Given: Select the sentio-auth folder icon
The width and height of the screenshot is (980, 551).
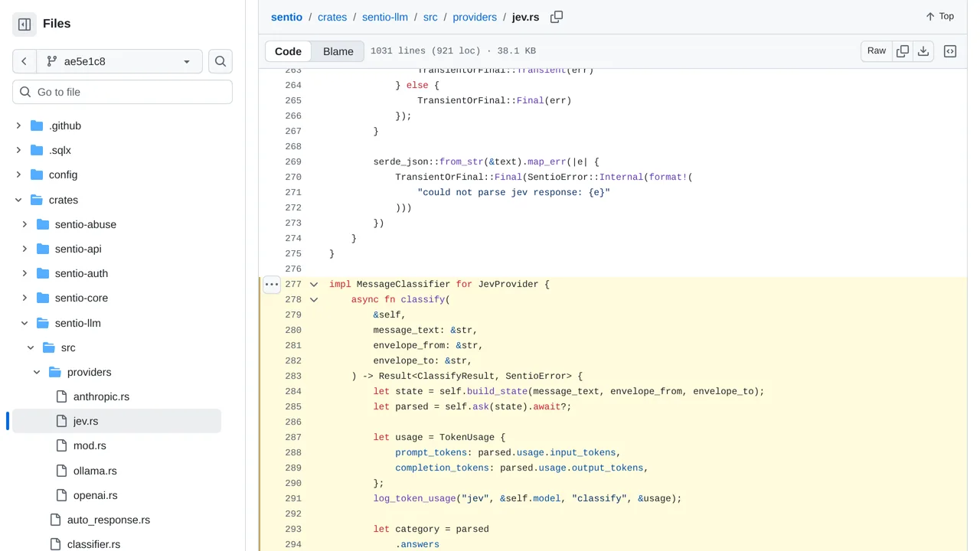Looking at the screenshot, I should click(43, 273).
